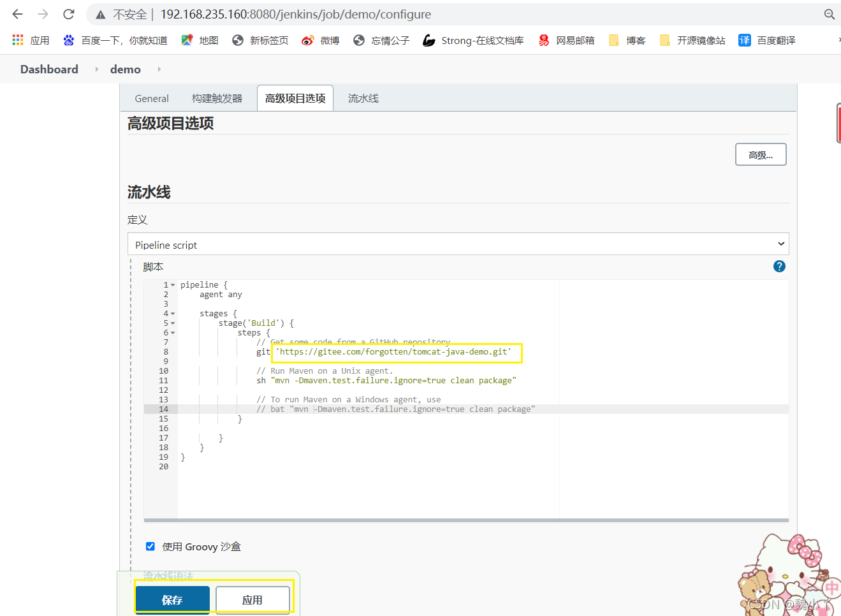The image size is (841, 616).
Task: Click line number 14 in editor gutter
Action: [164, 409]
